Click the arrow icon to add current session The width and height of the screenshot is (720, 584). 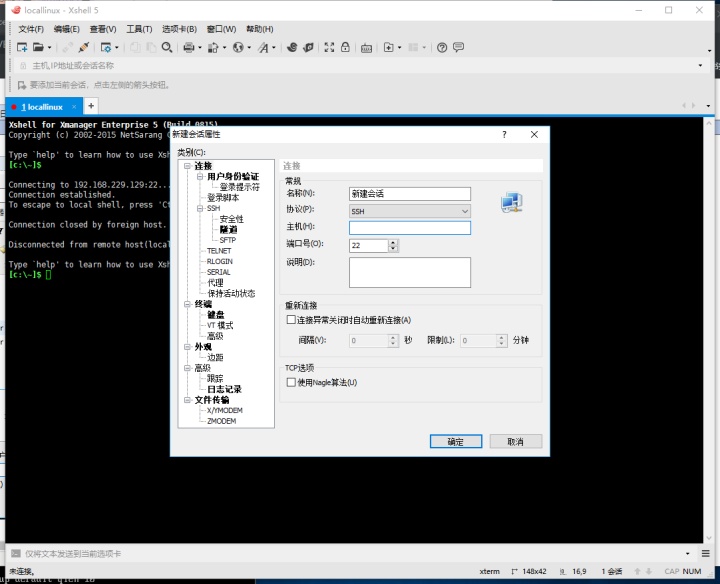(x=21, y=85)
